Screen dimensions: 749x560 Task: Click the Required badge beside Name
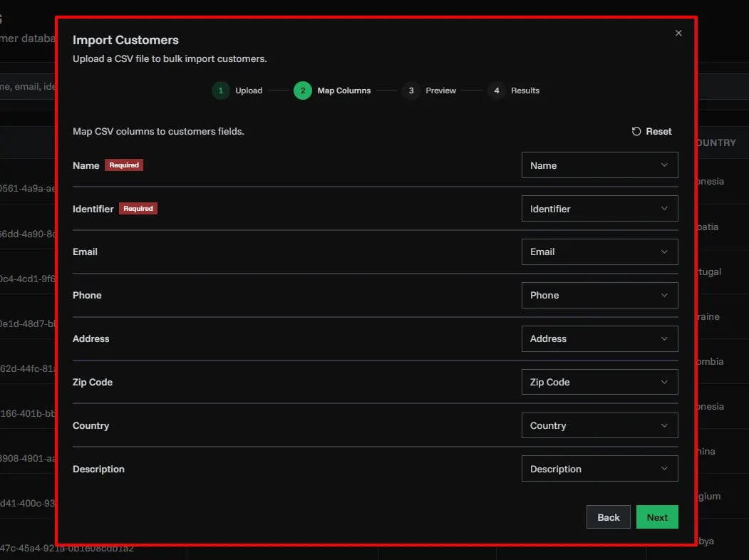coord(124,165)
